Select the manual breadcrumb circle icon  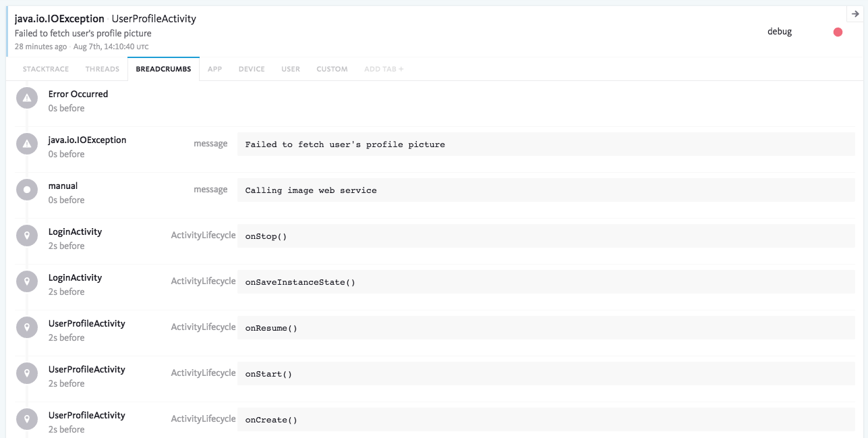(27, 189)
